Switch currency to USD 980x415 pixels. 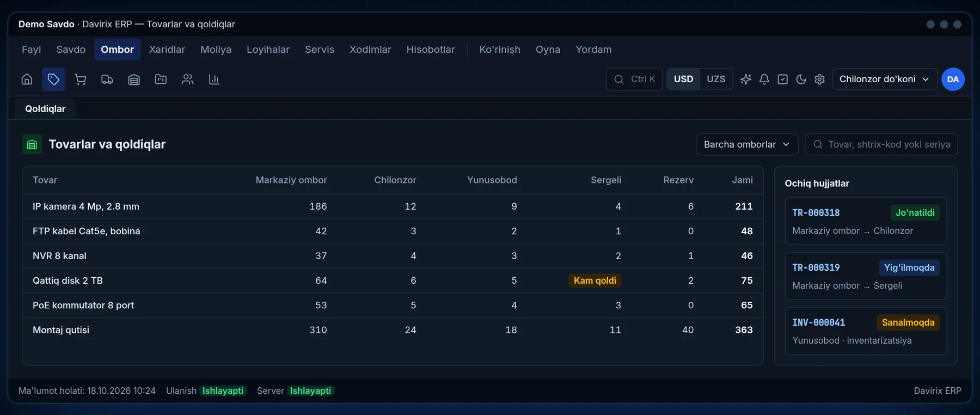coord(683,80)
